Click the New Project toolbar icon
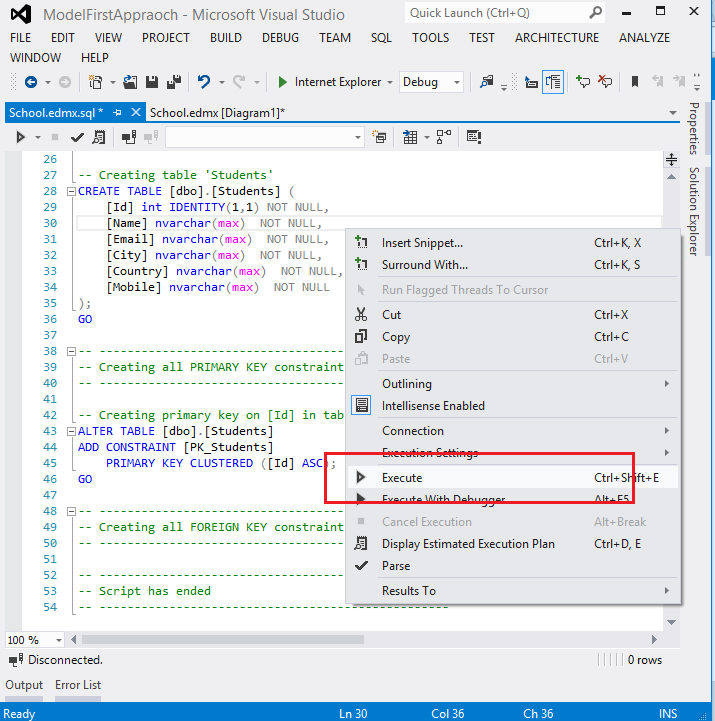The height and width of the screenshot is (721, 715). pyautogui.click(x=95, y=82)
